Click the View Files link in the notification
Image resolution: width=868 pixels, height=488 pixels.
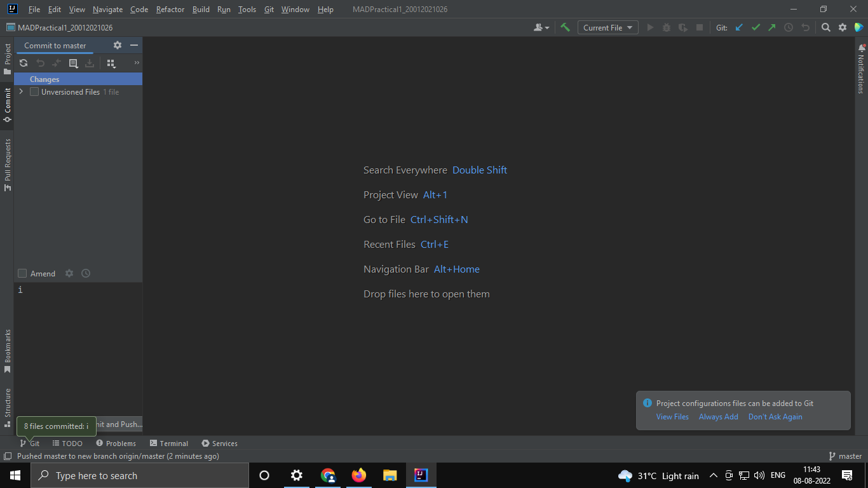(x=672, y=417)
